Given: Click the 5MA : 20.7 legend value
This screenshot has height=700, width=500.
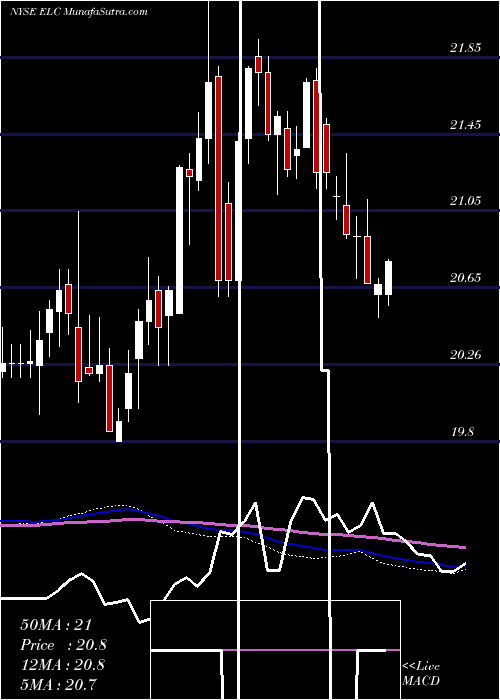Looking at the screenshot, I should pyautogui.click(x=59, y=684).
